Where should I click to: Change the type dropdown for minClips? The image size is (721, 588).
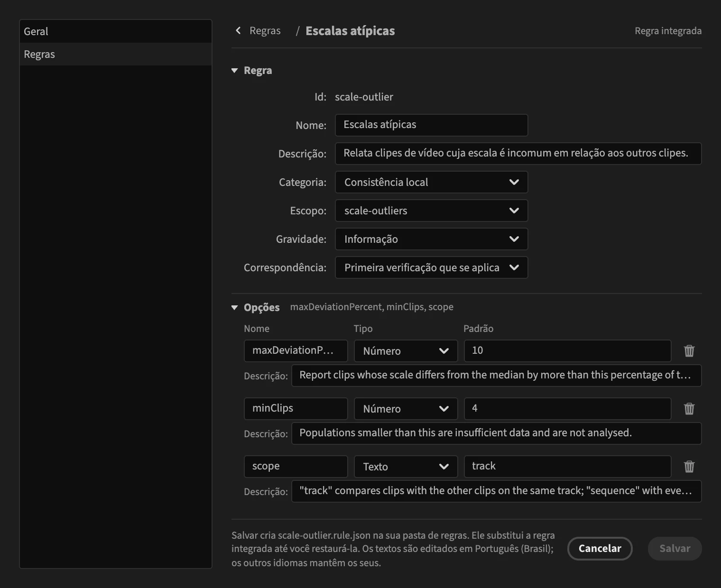pyautogui.click(x=406, y=409)
